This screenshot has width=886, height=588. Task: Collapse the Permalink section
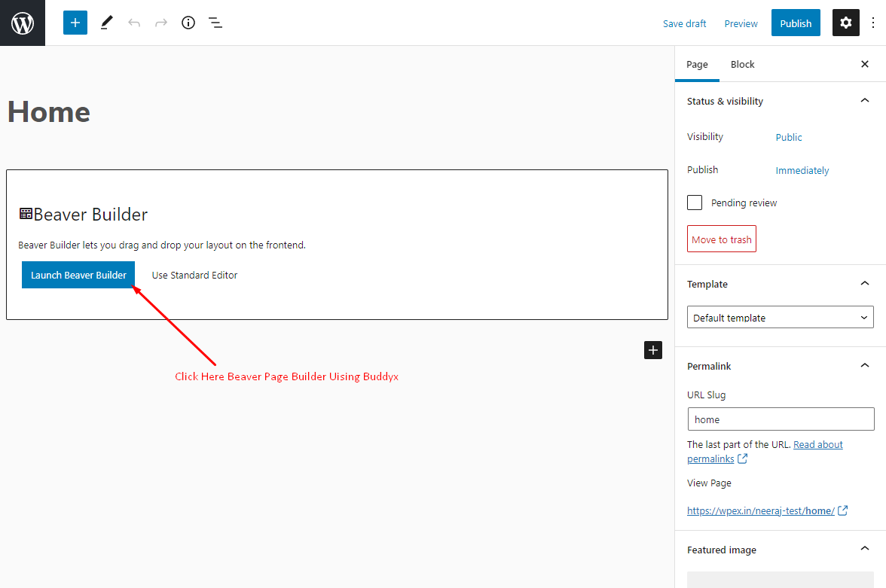[x=864, y=366]
